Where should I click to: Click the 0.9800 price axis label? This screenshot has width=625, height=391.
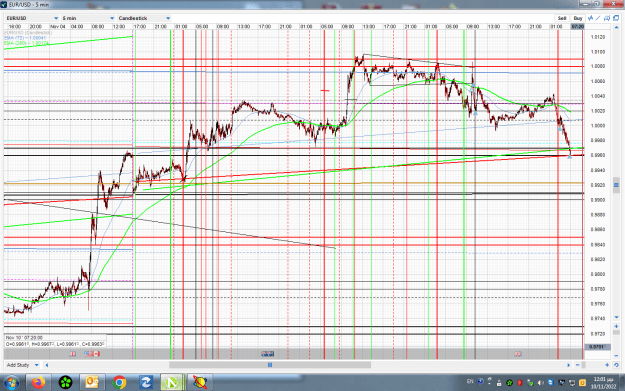(x=597, y=274)
